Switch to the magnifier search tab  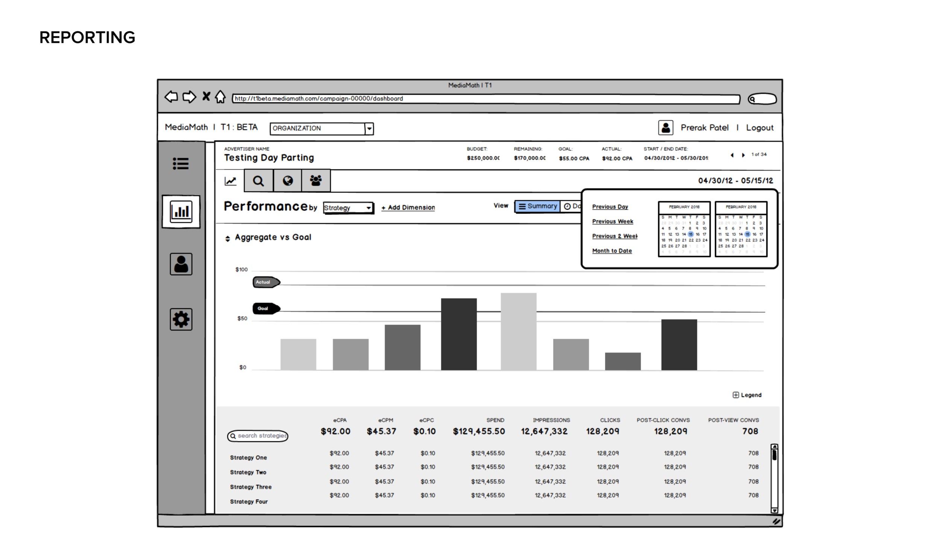pyautogui.click(x=258, y=181)
